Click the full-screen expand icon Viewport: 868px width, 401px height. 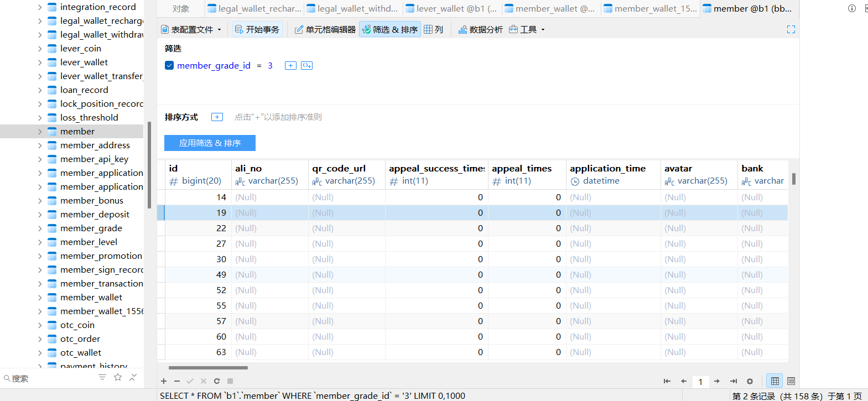click(791, 29)
